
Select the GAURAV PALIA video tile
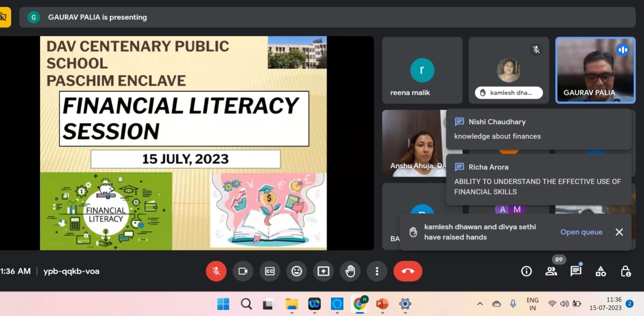pyautogui.click(x=595, y=70)
